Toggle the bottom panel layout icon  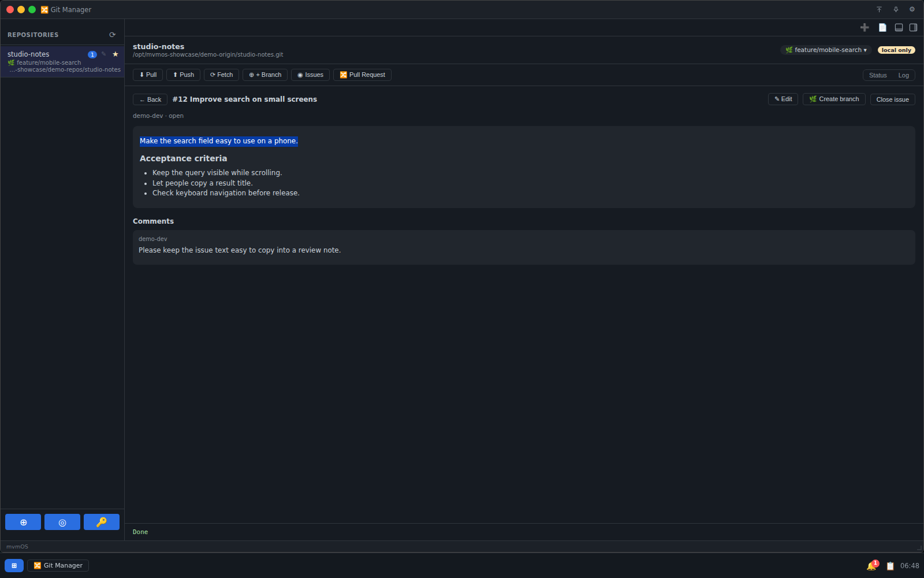[x=899, y=27]
